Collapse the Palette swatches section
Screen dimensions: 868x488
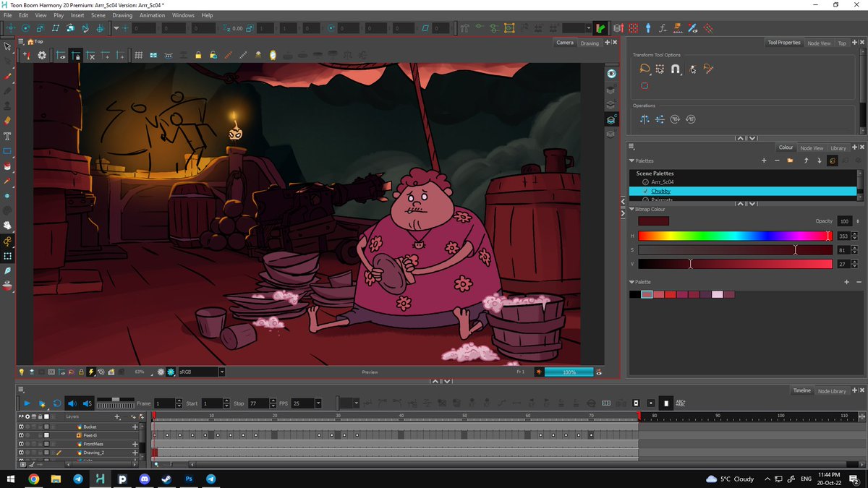pos(631,282)
